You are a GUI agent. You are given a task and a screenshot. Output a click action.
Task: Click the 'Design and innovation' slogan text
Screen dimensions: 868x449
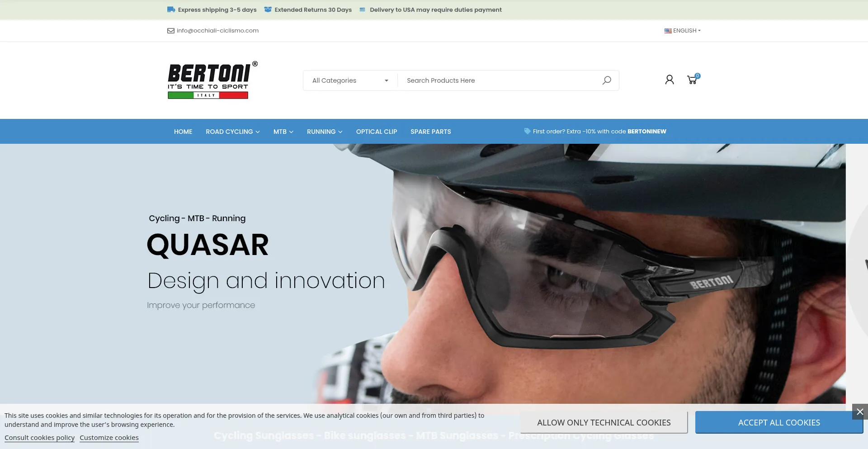coord(266,281)
